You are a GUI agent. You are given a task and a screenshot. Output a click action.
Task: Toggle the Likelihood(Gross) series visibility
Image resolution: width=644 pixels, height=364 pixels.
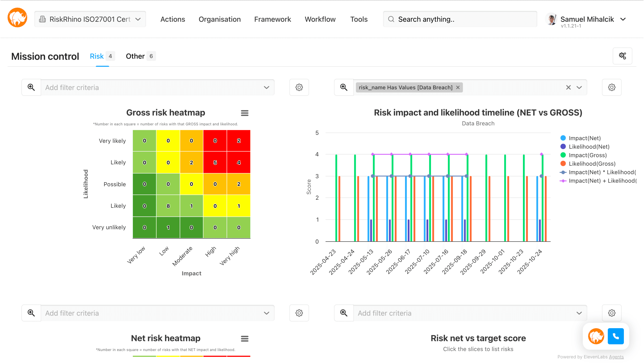pos(591,163)
